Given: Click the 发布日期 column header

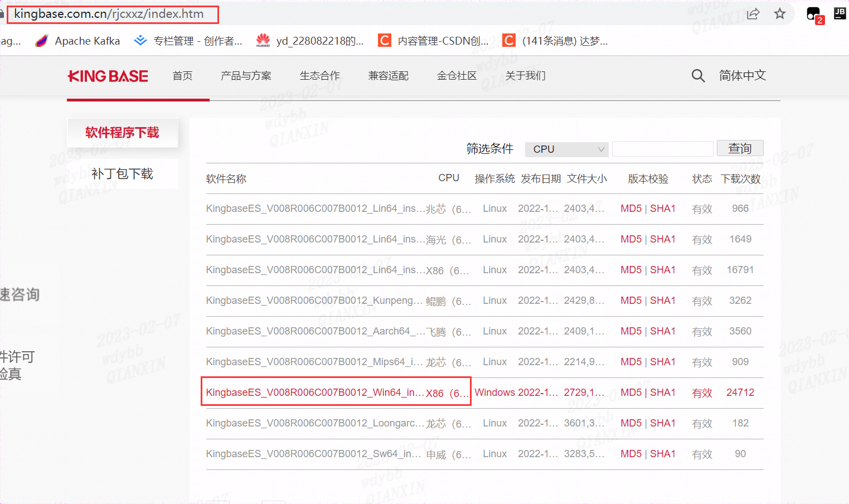Looking at the screenshot, I should [541, 179].
